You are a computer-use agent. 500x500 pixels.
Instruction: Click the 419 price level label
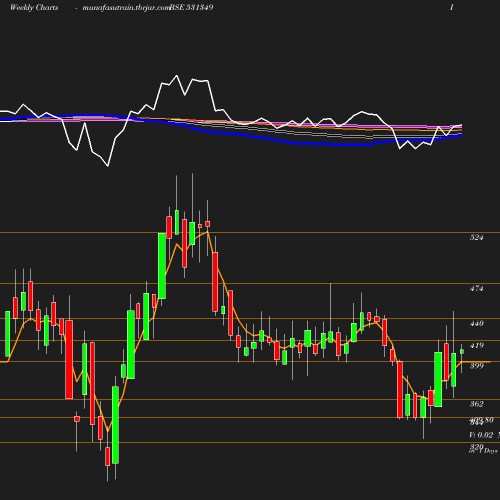[x=476, y=345]
